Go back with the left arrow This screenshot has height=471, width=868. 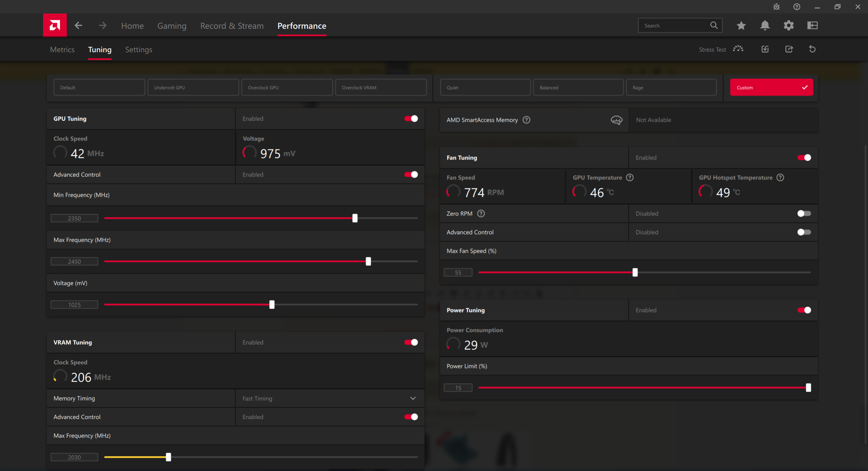click(78, 26)
